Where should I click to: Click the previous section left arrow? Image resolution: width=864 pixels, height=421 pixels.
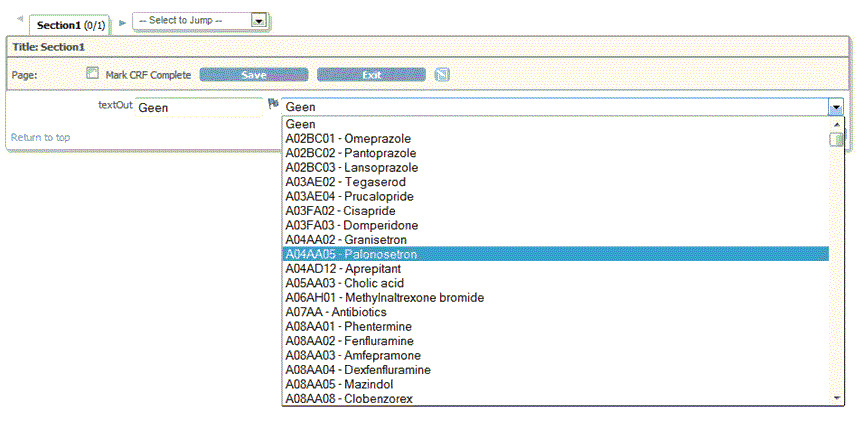tap(21, 19)
